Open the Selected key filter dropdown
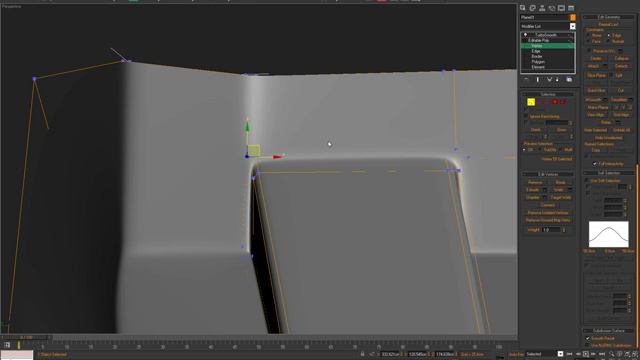 (560, 354)
